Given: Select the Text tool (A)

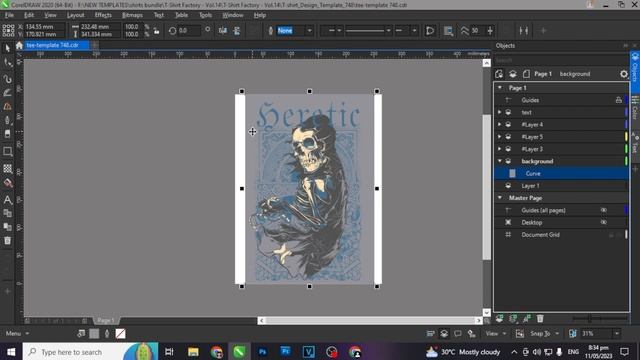Looking at the screenshot, I should click(7, 200).
